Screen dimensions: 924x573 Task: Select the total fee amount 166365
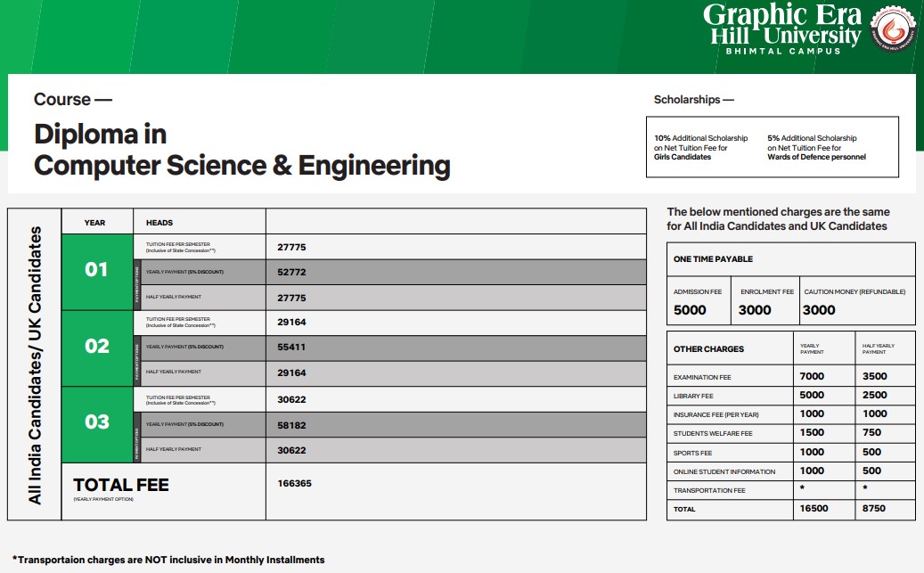point(295,483)
